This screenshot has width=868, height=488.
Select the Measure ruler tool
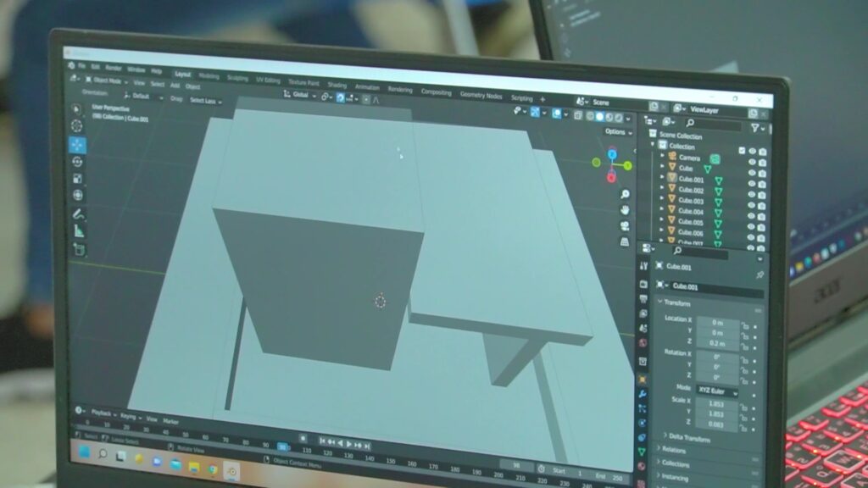79,231
